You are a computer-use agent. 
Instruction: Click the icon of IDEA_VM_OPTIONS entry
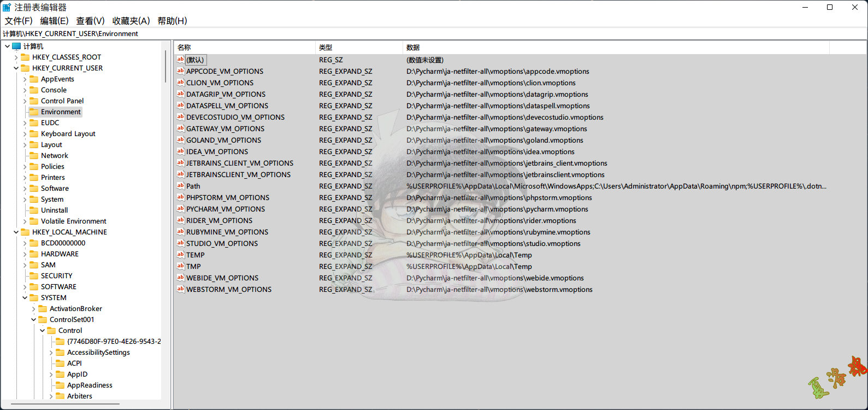point(180,151)
